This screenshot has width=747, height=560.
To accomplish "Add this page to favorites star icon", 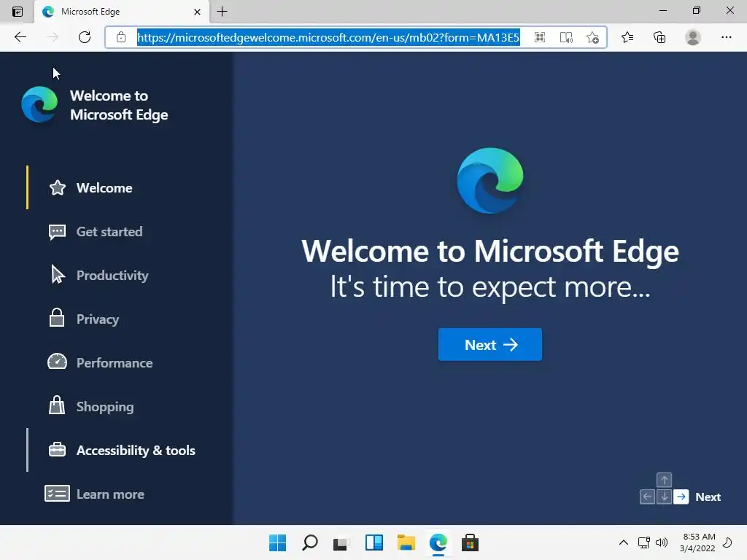I will (592, 37).
